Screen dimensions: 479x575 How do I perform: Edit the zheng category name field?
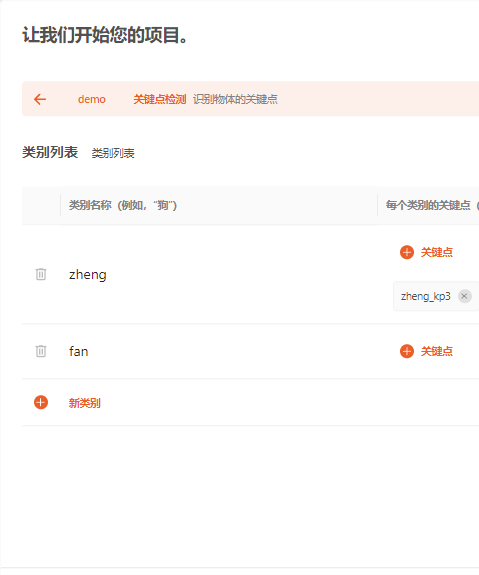(x=219, y=274)
